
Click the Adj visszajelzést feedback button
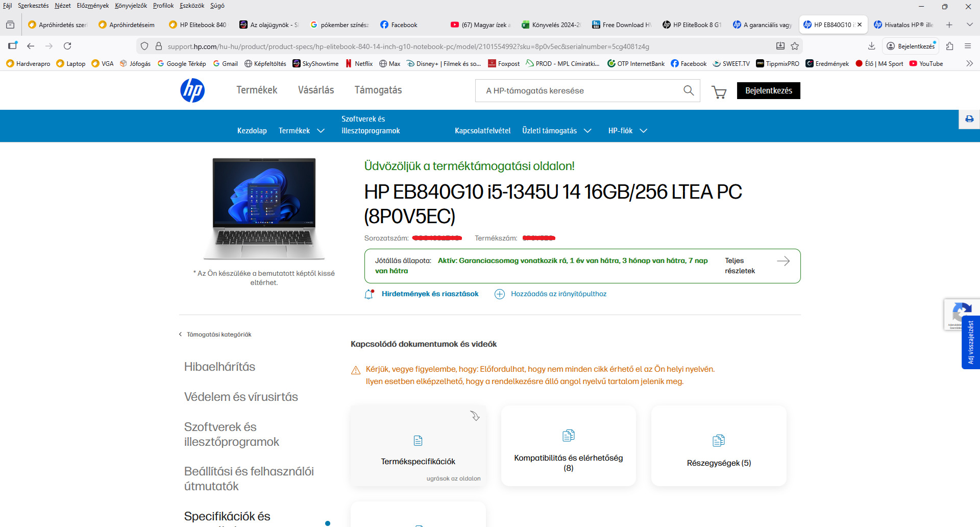pyautogui.click(x=971, y=342)
